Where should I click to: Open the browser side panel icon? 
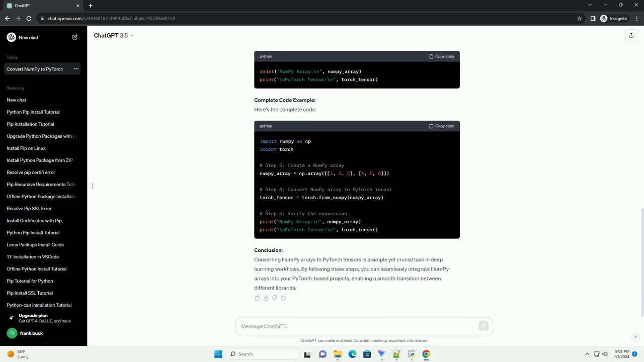tap(593, 18)
